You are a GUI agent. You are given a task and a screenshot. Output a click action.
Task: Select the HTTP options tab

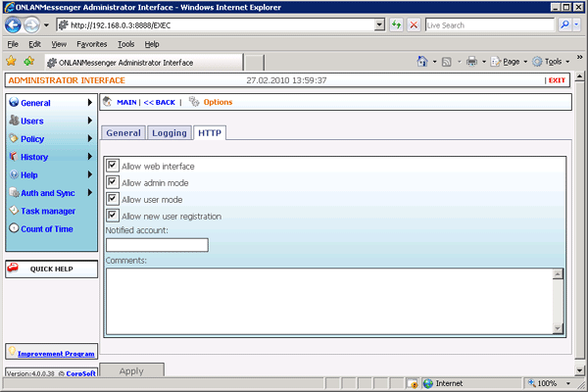click(x=210, y=133)
